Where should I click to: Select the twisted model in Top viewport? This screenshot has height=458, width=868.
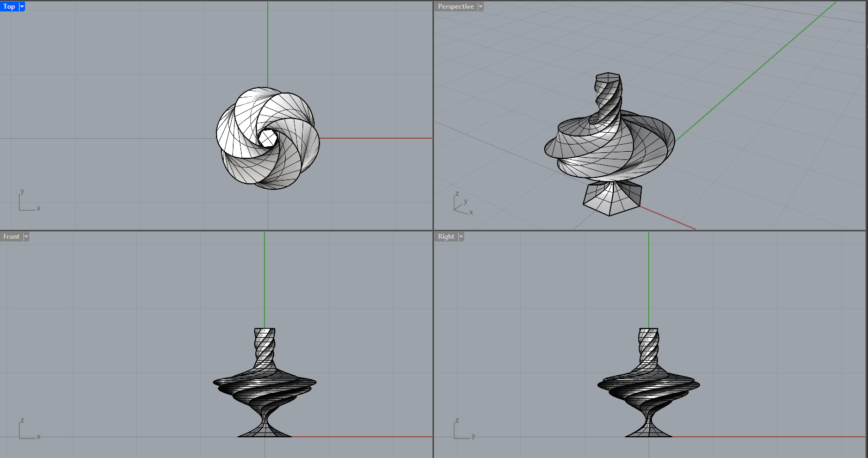pos(268,138)
